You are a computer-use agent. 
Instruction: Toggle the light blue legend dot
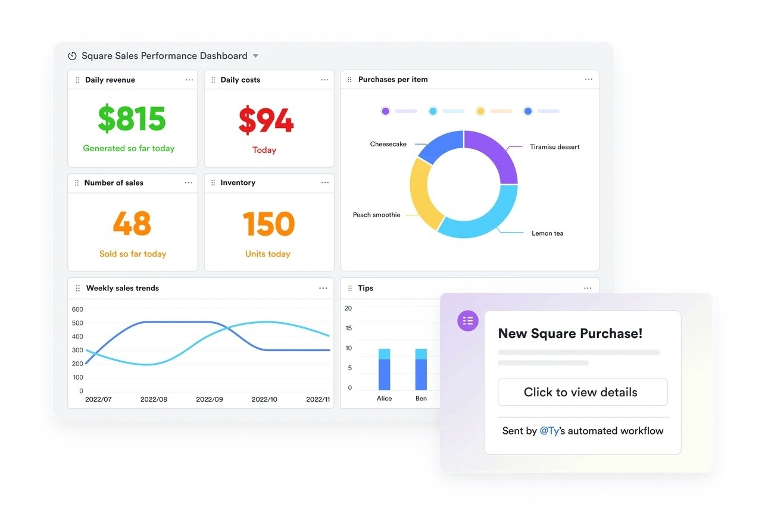[x=433, y=111]
